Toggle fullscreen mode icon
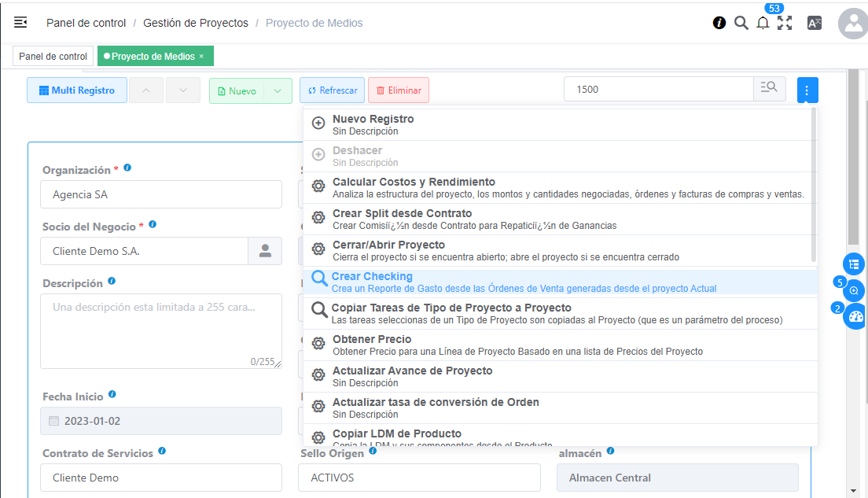868x498 pixels. [x=785, y=23]
